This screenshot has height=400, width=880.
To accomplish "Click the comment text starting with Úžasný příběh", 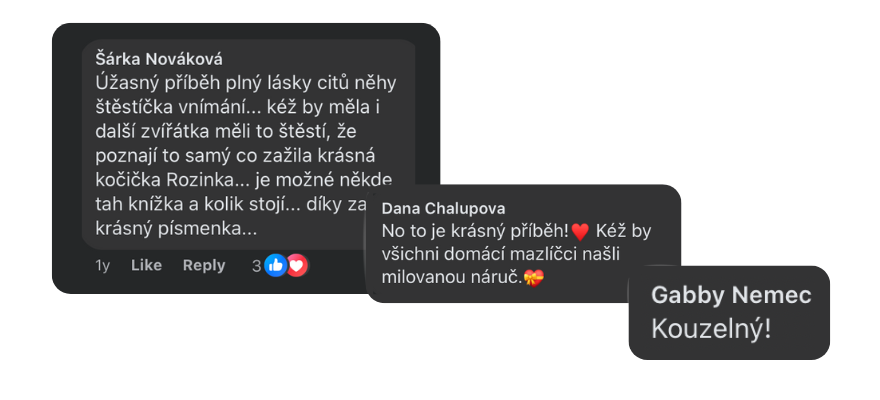I will point(245,156).
